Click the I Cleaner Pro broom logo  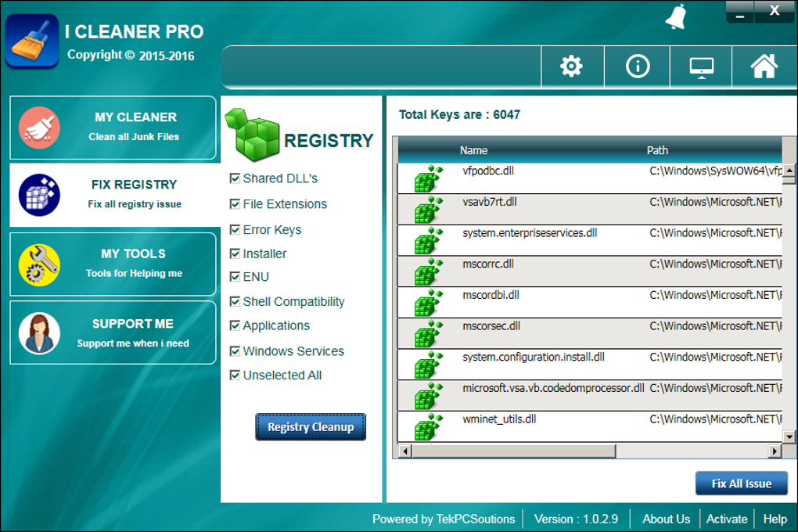[32, 41]
